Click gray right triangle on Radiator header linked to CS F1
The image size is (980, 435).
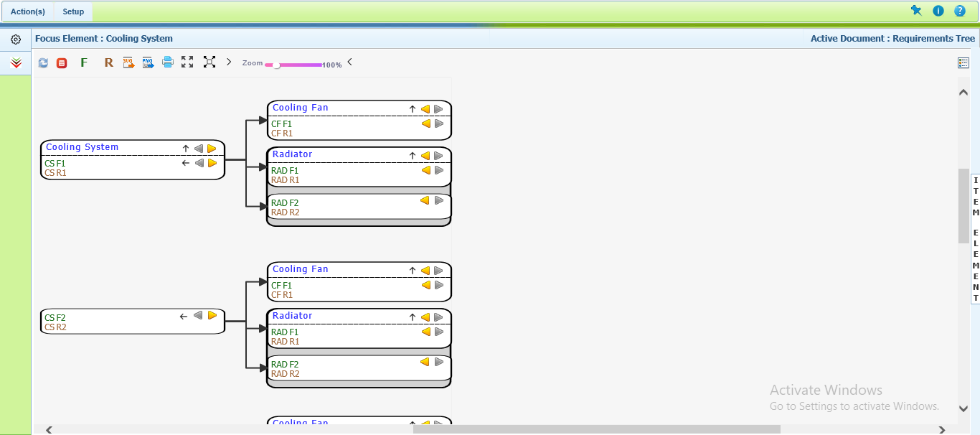pos(438,156)
